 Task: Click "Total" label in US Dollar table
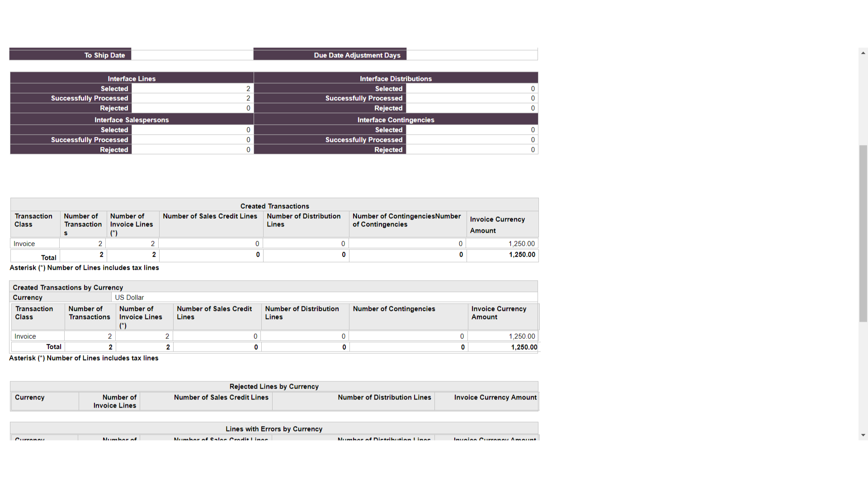coord(54,347)
